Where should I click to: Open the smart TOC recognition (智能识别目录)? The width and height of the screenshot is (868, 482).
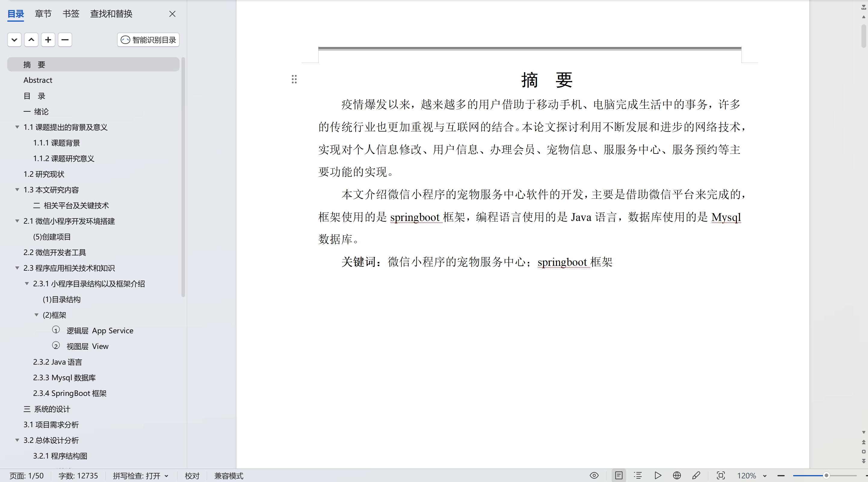148,40
